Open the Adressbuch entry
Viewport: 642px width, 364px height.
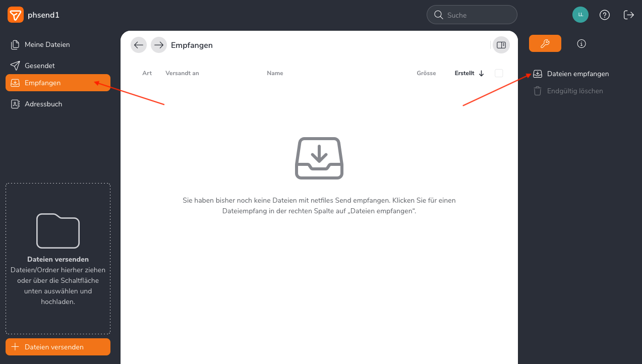click(43, 104)
